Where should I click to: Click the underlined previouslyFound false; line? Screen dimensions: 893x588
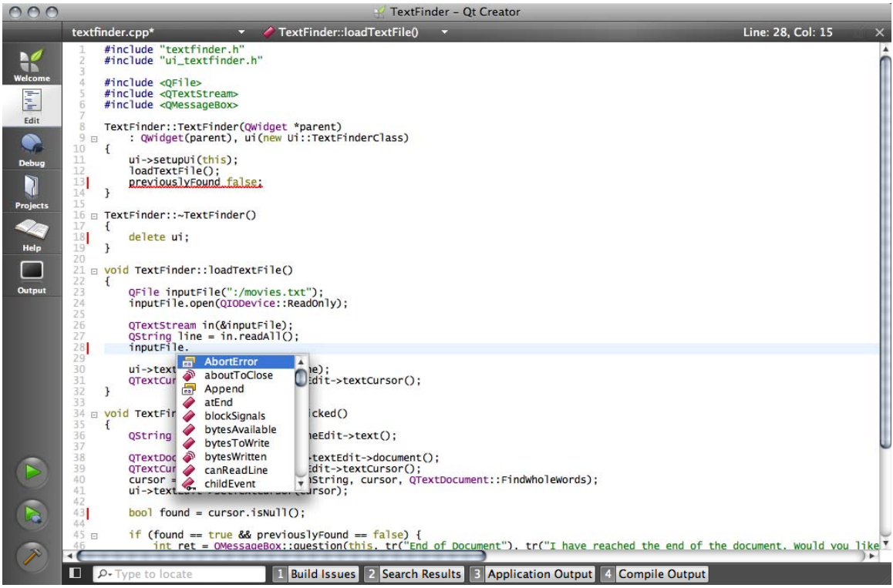[195, 182]
